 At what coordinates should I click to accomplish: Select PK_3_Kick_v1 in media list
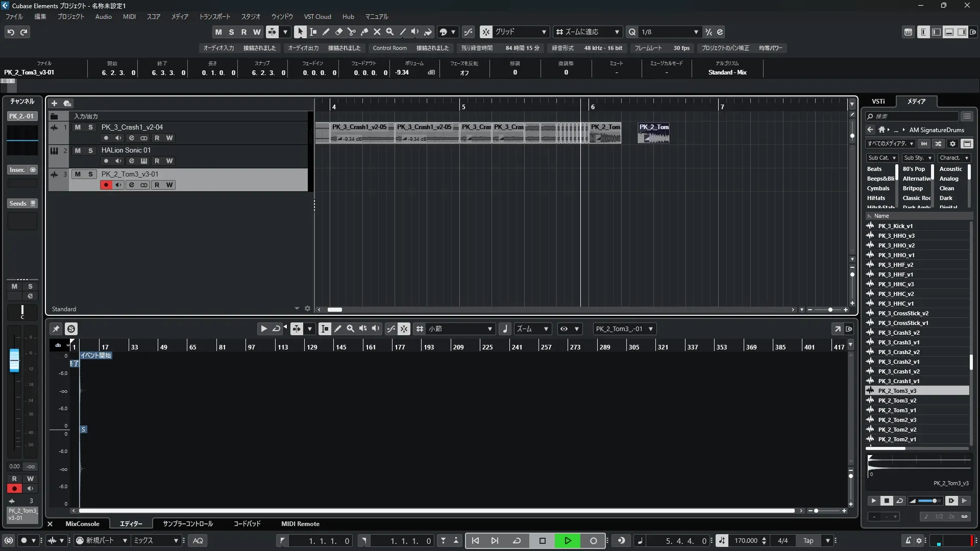(895, 226)
